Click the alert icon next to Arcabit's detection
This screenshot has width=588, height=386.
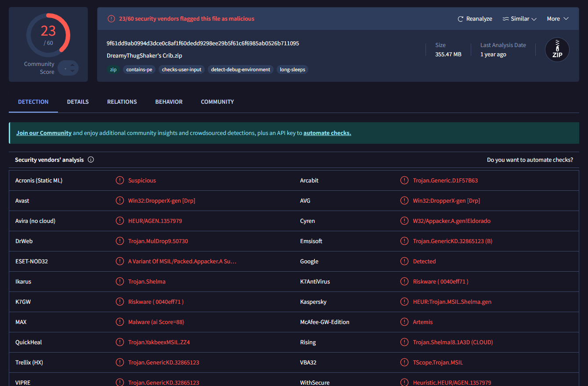point(404,180)
